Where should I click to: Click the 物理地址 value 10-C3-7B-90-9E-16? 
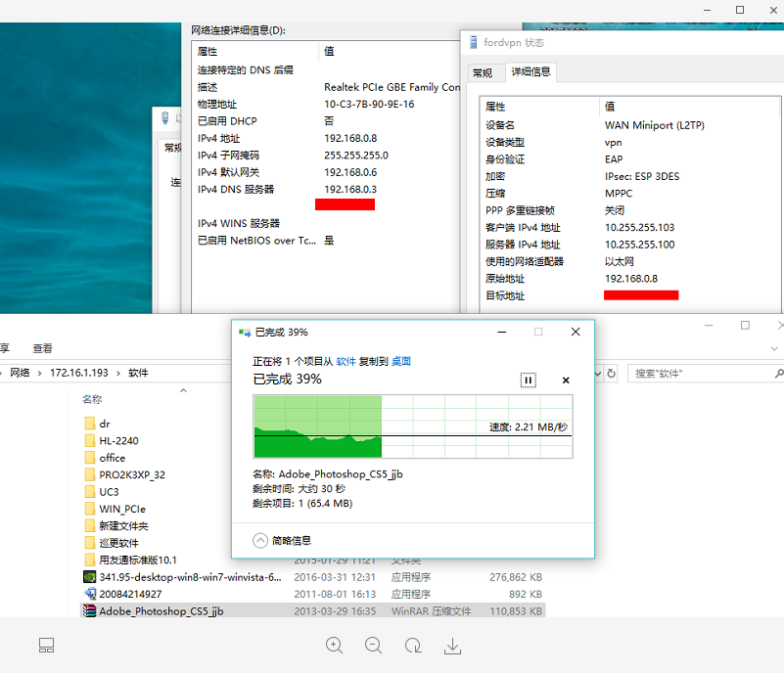369,104
